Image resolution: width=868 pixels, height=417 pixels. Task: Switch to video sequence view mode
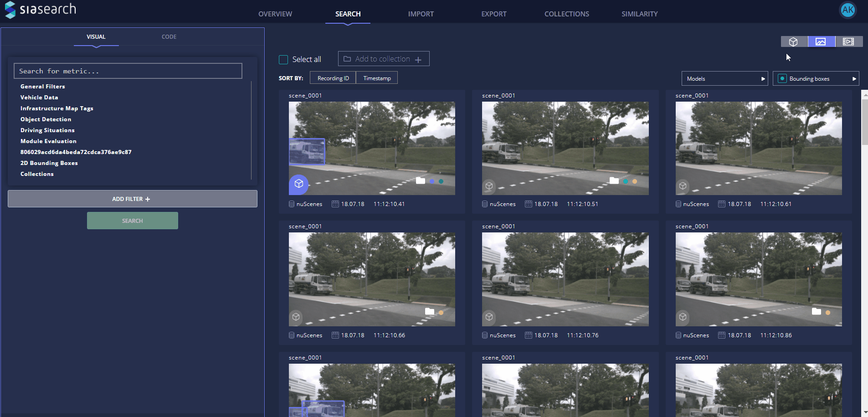pyautogui.click(x=848, y=42)
